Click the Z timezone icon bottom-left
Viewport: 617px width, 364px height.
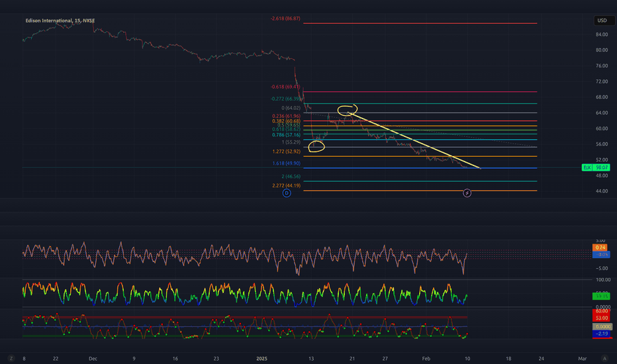point(11,358)
